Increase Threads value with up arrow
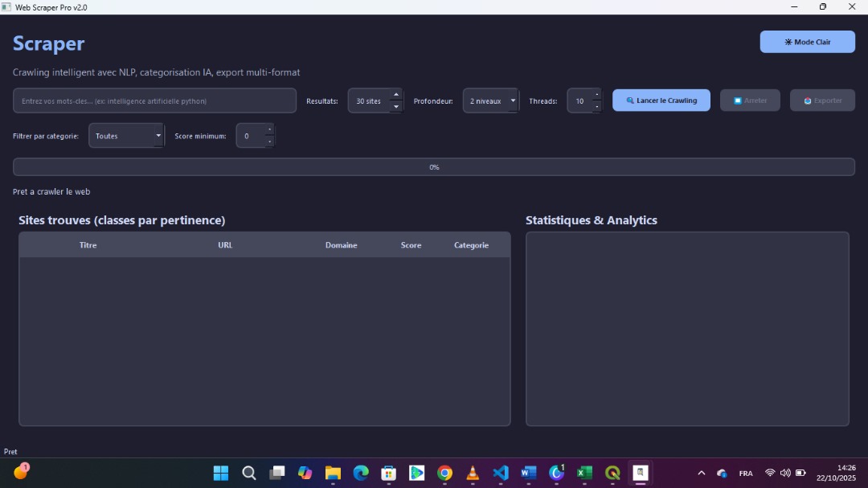Viewport: 868px width, 488px height. [x=596, y=95]
